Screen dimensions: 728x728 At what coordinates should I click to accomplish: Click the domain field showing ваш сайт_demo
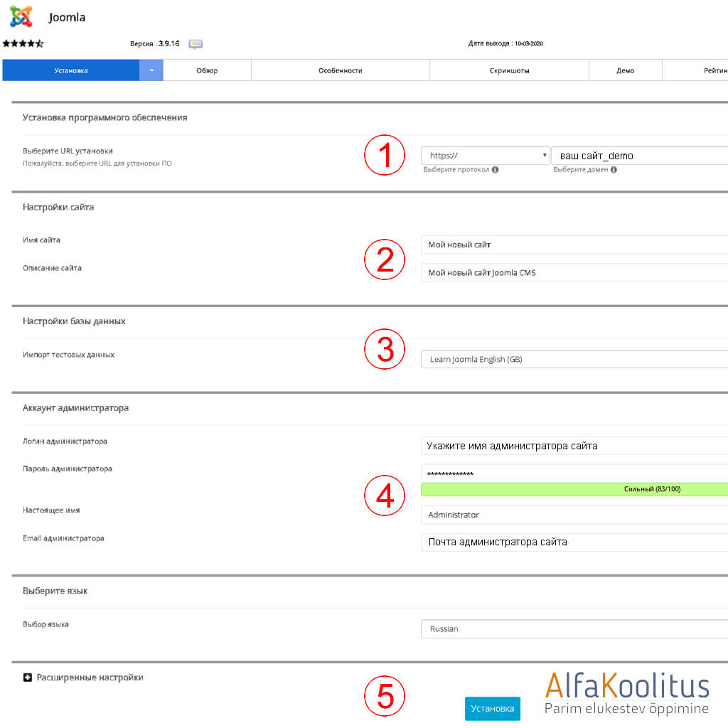pos(640,156)
